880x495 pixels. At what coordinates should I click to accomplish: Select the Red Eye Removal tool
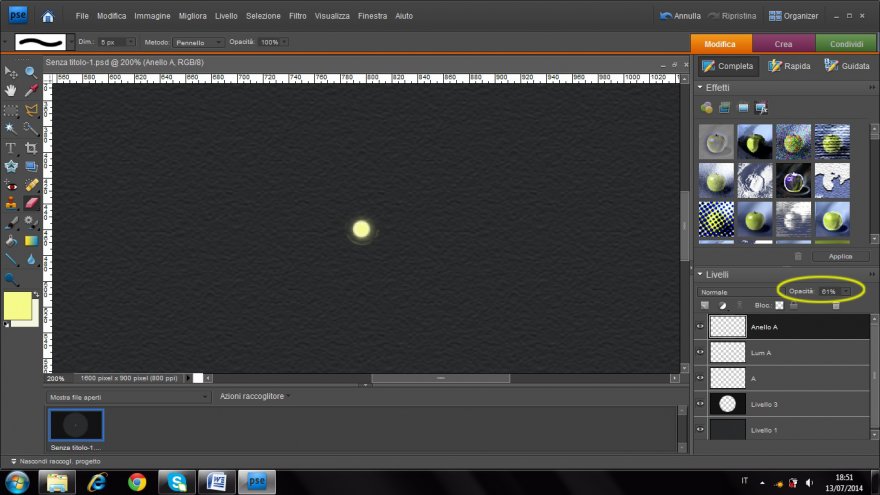(11, 186)
